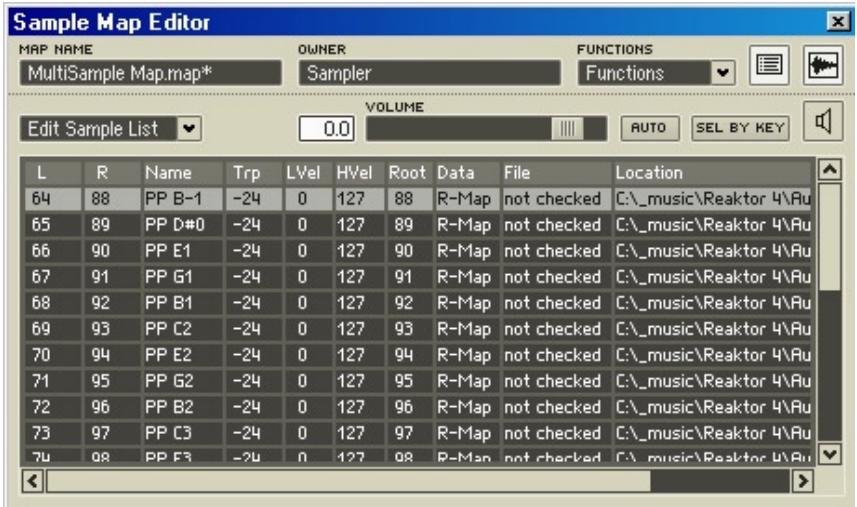Select the PP B2 sample name
Viewport: 857px width, 507px height.
coord(182,407)
